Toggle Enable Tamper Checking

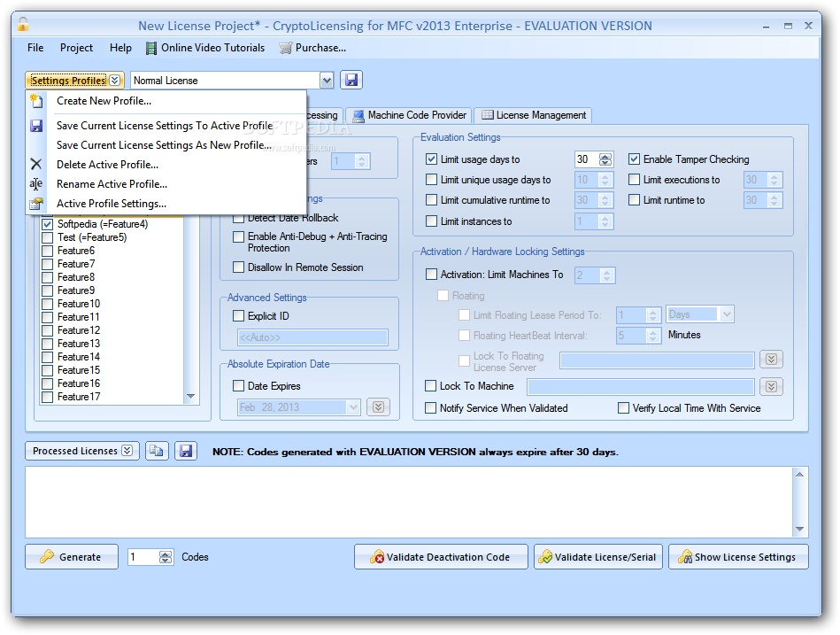point(635,159)
